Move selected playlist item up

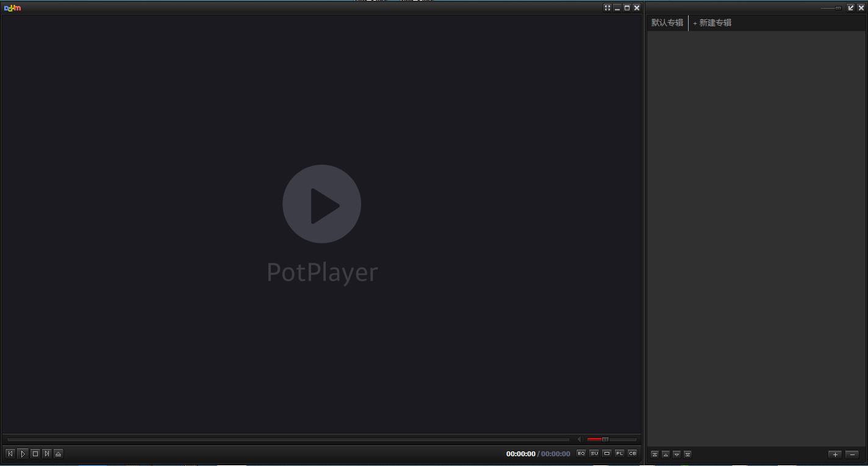pos(665,454)
